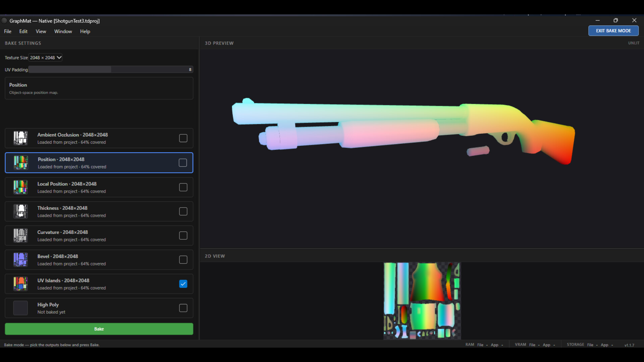Click the Object-space position map description
Screen dimensions: 644x362
34,93
